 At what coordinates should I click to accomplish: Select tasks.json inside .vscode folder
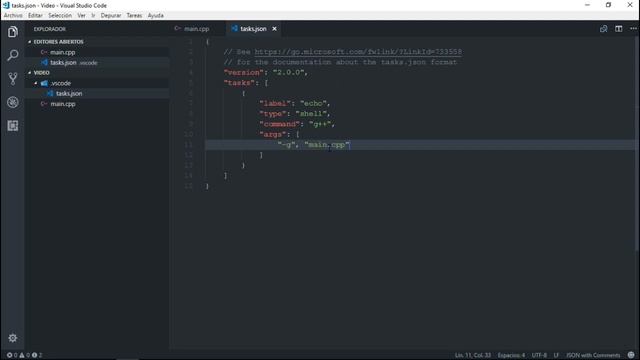[69, 93]
